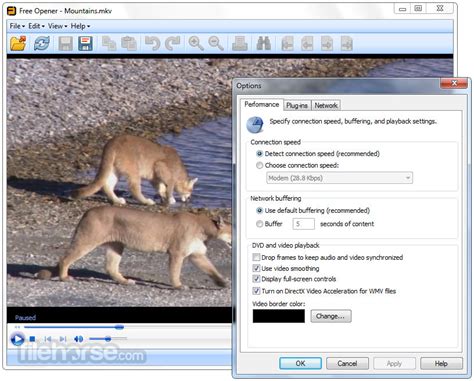Click the blue save-as floppy icon
474x381 pixels.
pos(85,43)
